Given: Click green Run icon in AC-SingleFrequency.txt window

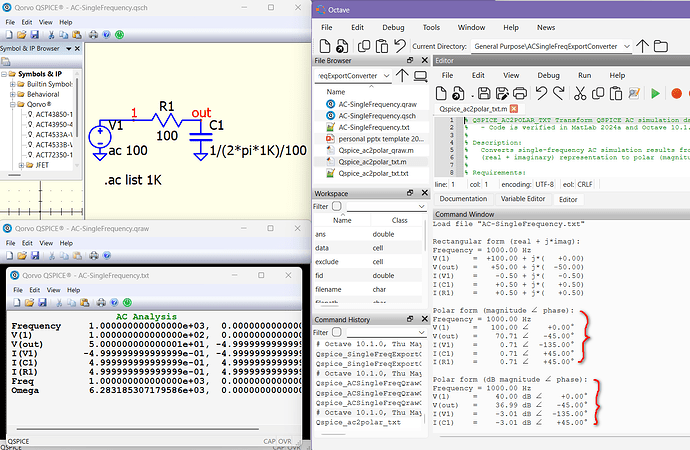Looking at the screenshot, I should pyautogui.click(x=127, y=303).
